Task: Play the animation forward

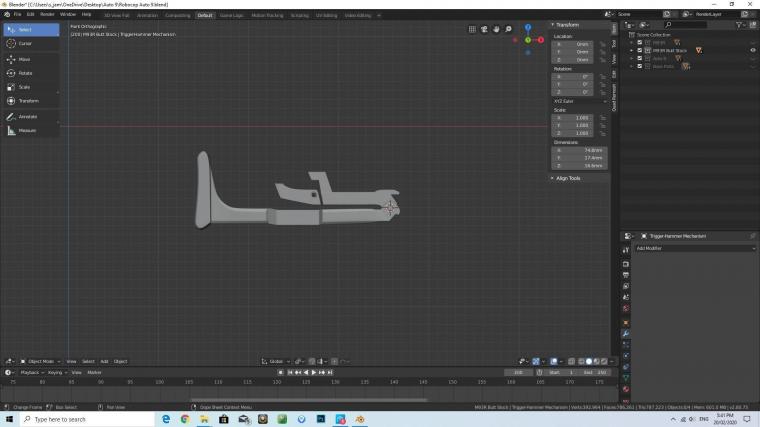Action: pos(314,373)
